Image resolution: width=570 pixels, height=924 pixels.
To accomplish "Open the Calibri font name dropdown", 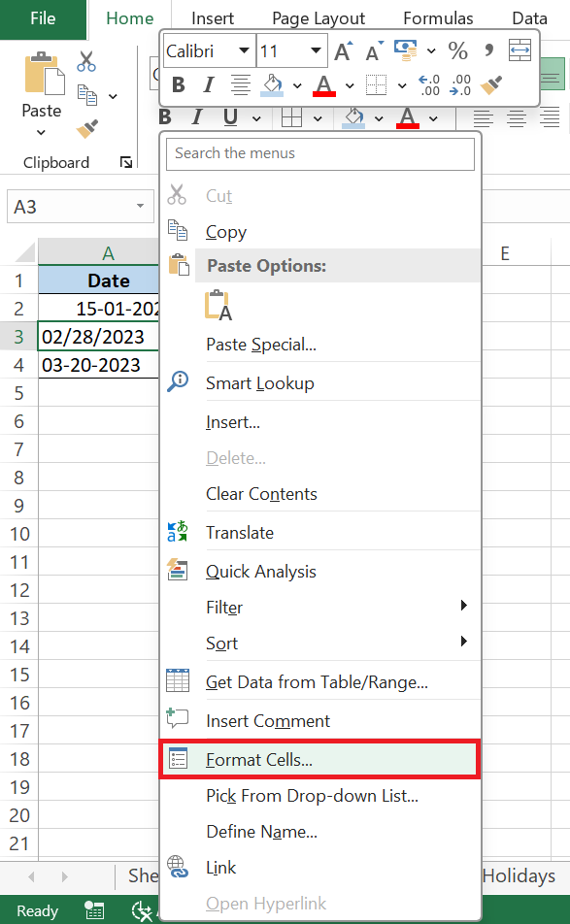I will 244,50.
